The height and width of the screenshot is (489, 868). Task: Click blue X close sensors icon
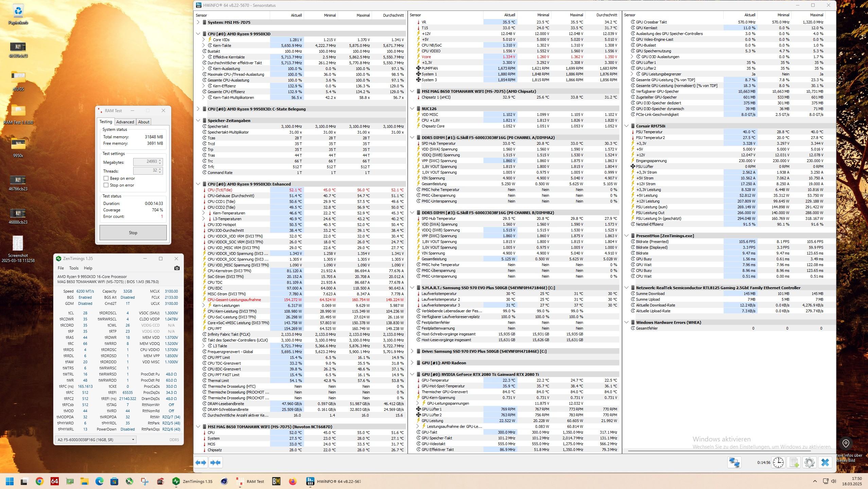click(825, 462)
